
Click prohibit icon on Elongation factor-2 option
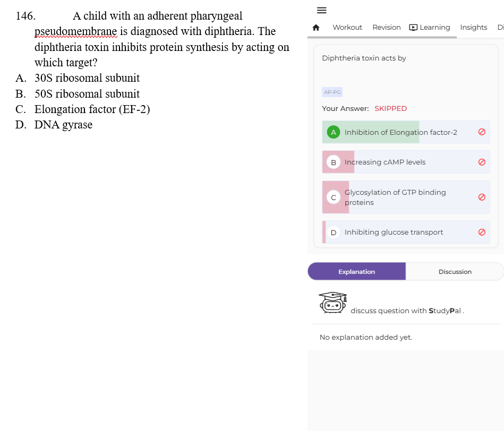[x=482, y=132]
